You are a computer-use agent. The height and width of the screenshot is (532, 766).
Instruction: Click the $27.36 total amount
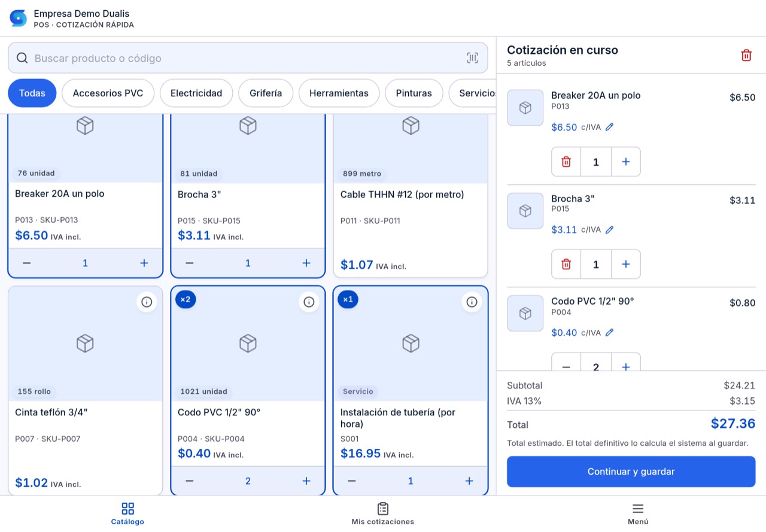pos(733,424)
